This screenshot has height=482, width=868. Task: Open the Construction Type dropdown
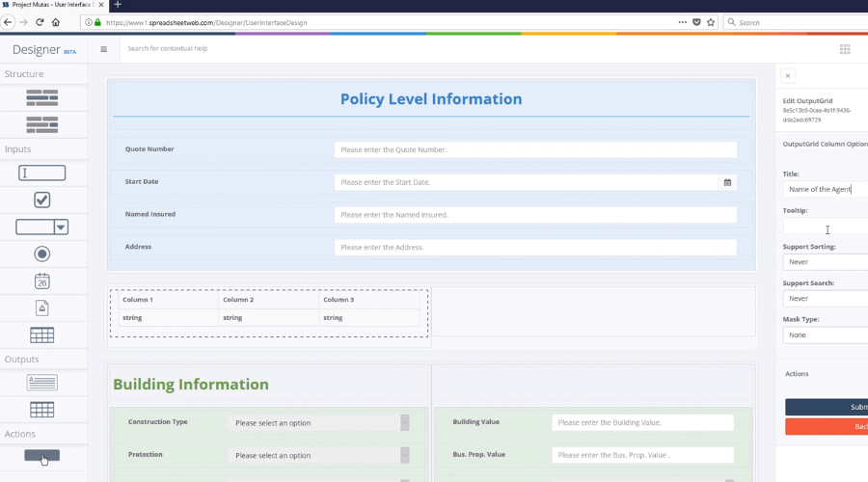coord(319,423)
